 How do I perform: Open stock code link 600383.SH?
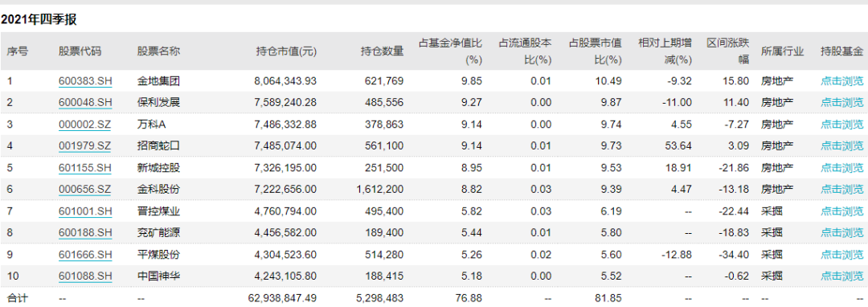click(85, 80)
